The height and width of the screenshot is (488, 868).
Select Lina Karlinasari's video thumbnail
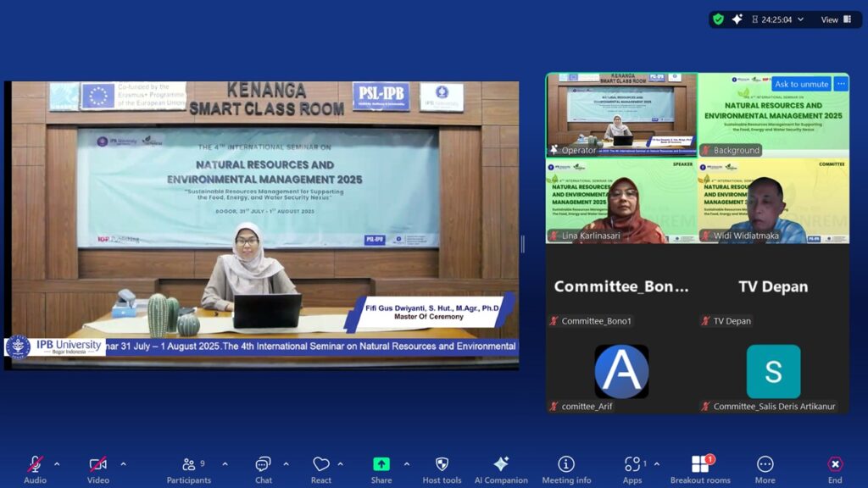click(x=620, y=202)
